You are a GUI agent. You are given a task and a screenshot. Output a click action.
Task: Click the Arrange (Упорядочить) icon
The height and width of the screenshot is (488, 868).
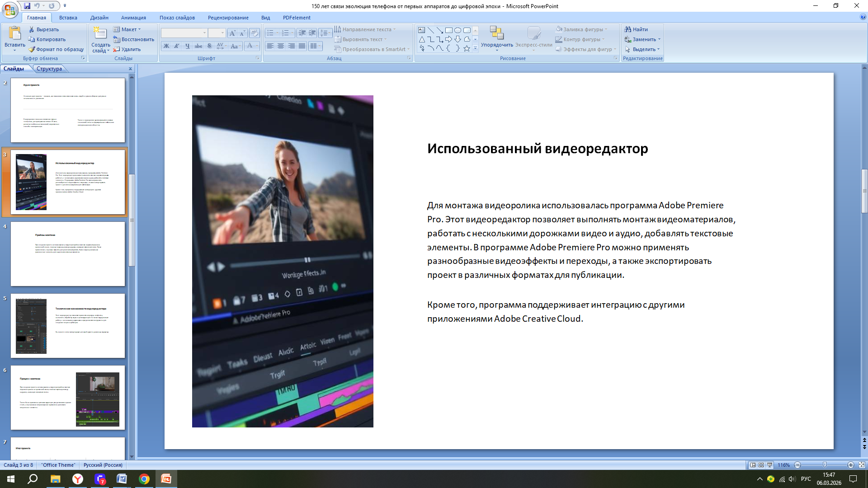(x=496, y=33)
